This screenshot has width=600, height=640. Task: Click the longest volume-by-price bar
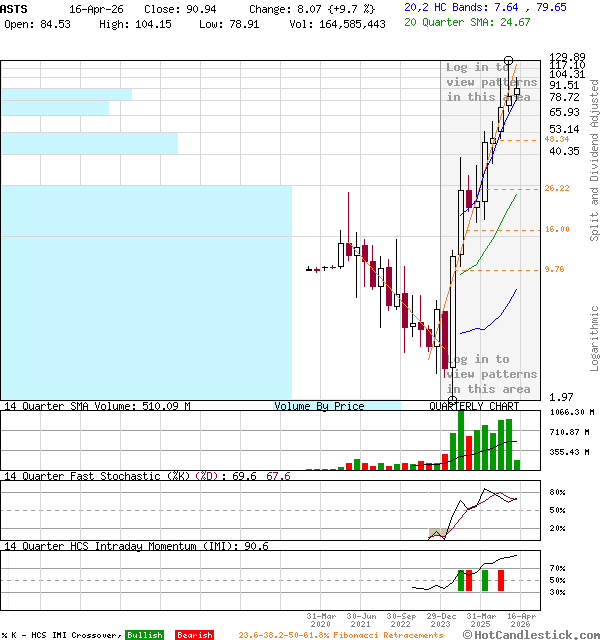tap(146, 292)
